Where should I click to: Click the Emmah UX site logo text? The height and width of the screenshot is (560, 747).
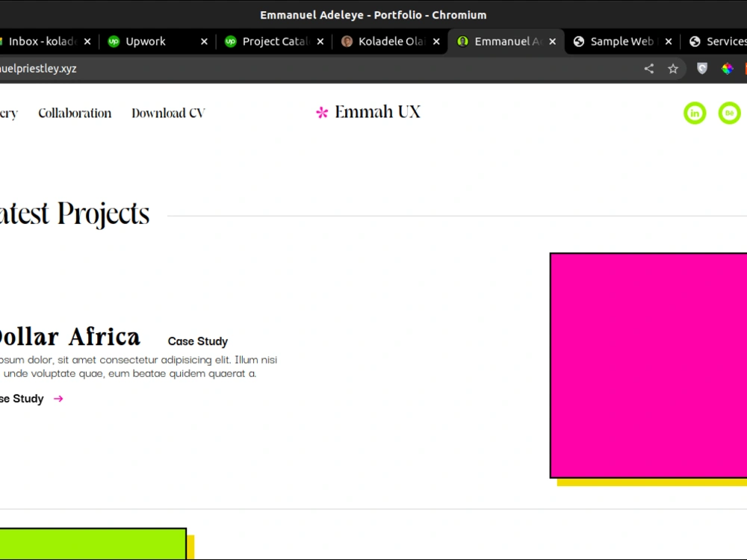[x=378, y=113]
